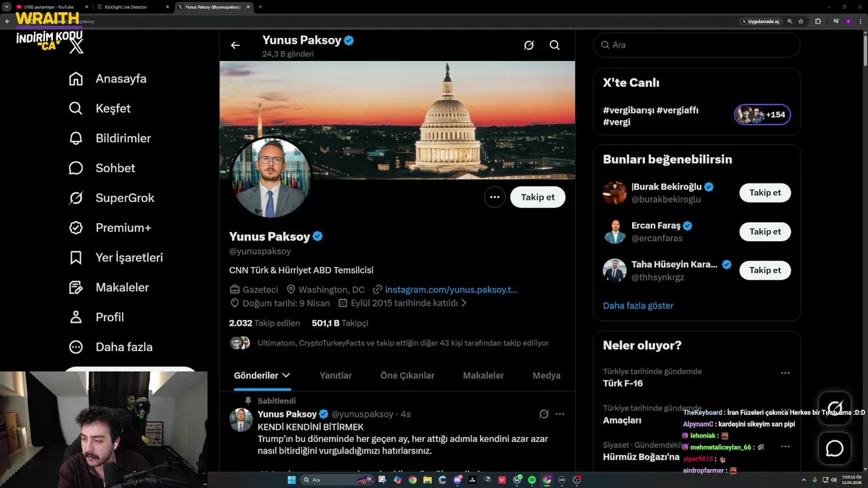Open Yer İşaretleri bookmarks
The height and width of the screenshot is (488, 868).
point(116,258)
